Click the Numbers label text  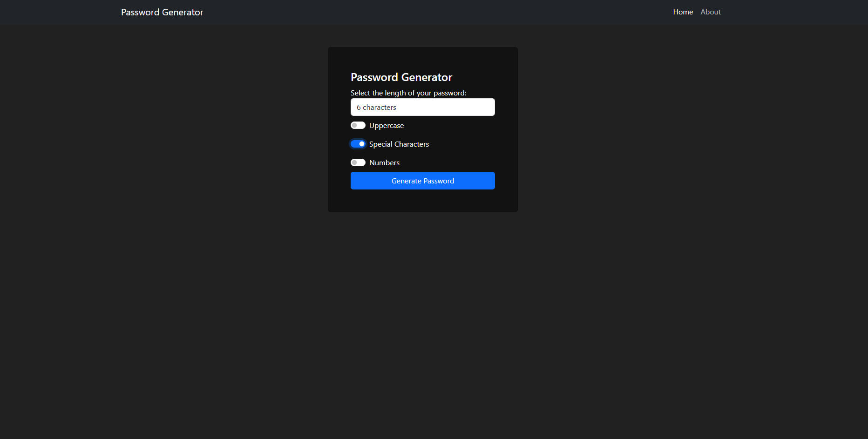point(384,163)
